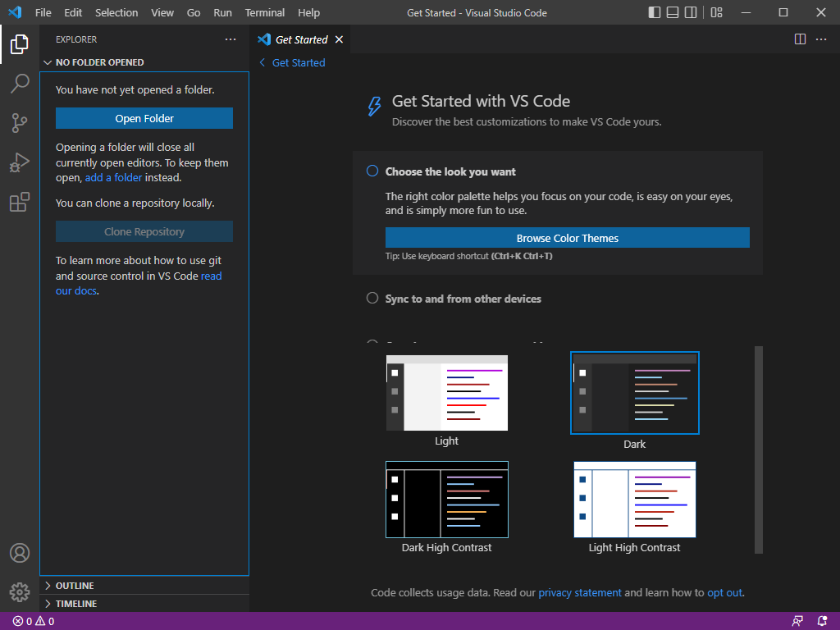Open the Edit menu
Viewport: 840px width, 630px height.
(x=73, y=12)
